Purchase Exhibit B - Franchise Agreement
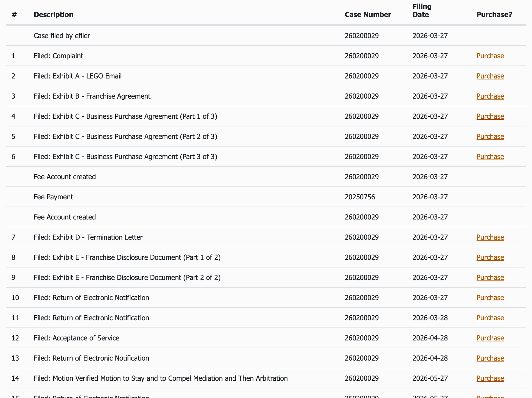 point(490,96)
